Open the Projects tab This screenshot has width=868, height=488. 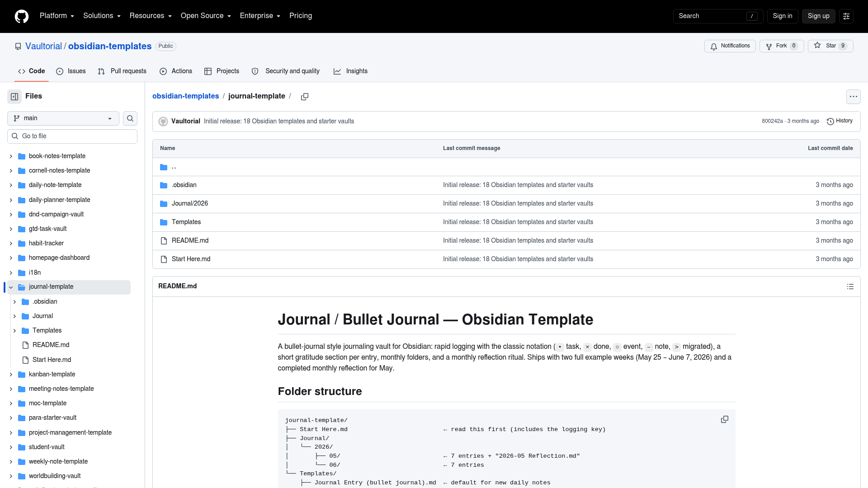(x=222, y=71)
